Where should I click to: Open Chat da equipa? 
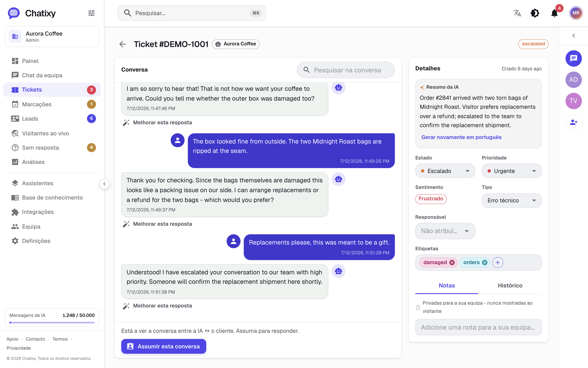pos(52,75)
